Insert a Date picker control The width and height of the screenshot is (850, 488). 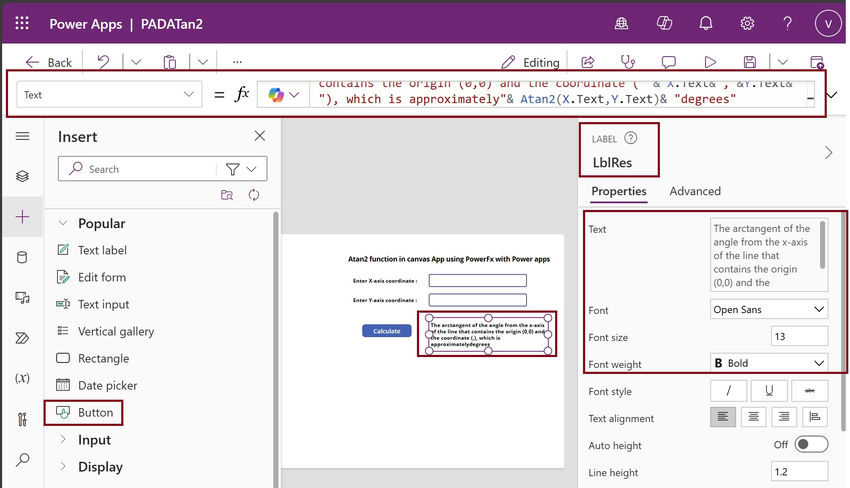[97, 386]
